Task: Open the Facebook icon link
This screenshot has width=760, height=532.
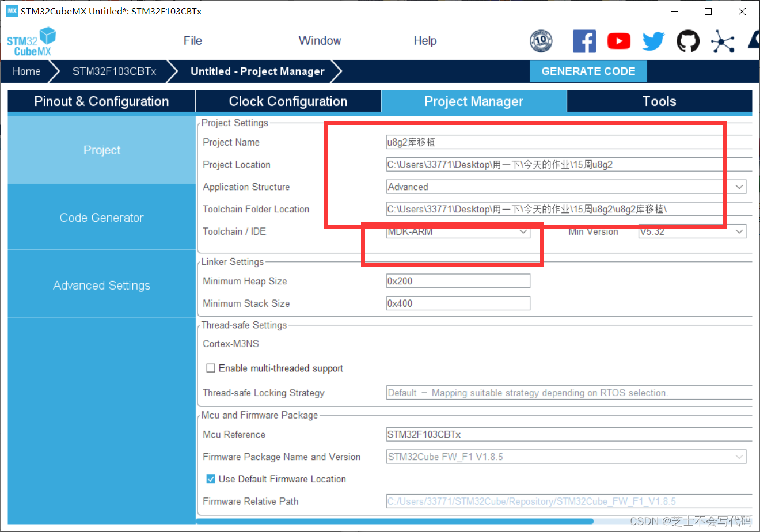Action: 584,41
